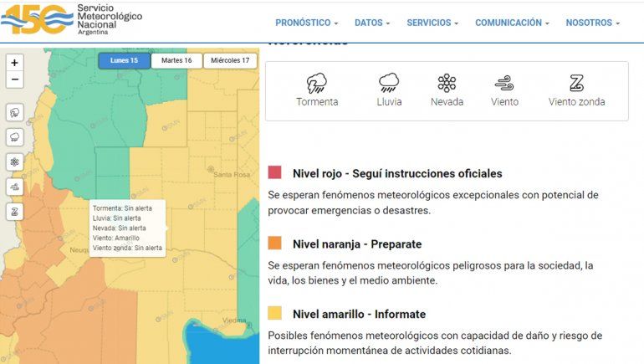
Task: Filter map by Zonda wind alerts
Action: (15, 211)
